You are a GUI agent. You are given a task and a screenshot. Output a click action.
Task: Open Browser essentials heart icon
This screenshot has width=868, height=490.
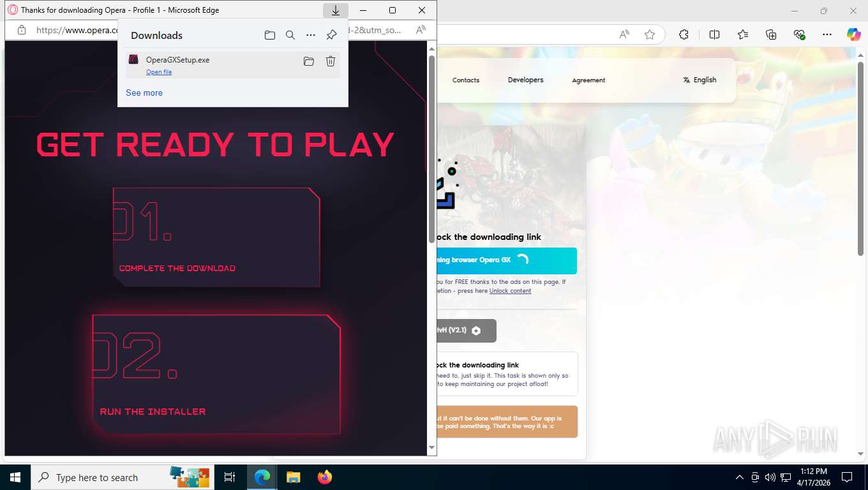click(799, 34)
